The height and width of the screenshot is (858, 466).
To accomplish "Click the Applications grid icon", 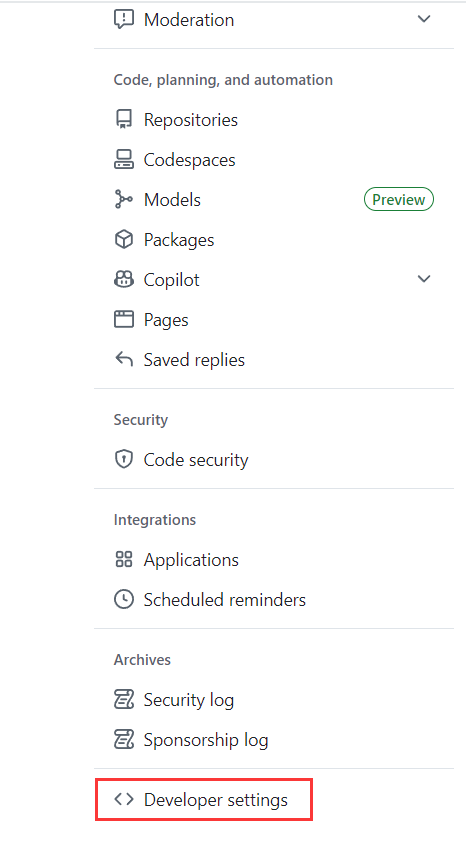I will coord(124,559).
